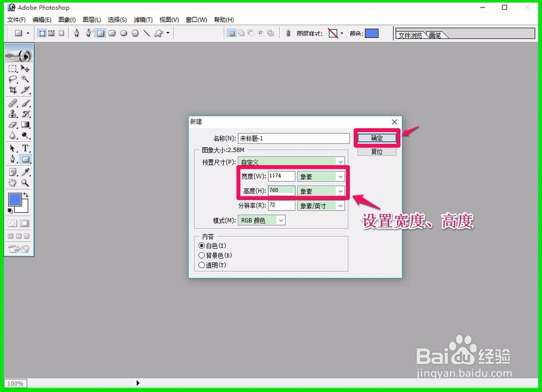Image resolution: width=542 pixels, height=392 pixels.
Task: Open the Edit menu
Action: tap(42, 19)
